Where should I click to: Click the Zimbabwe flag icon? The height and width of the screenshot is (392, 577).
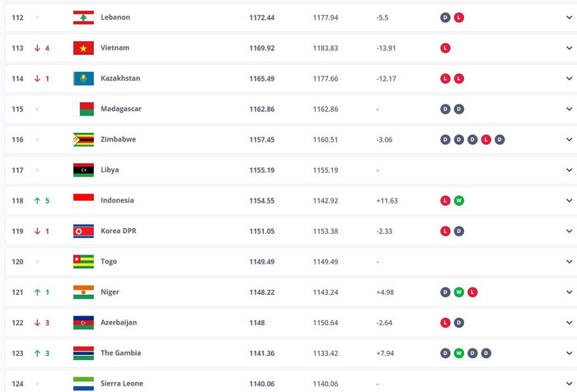pos(83,140)
